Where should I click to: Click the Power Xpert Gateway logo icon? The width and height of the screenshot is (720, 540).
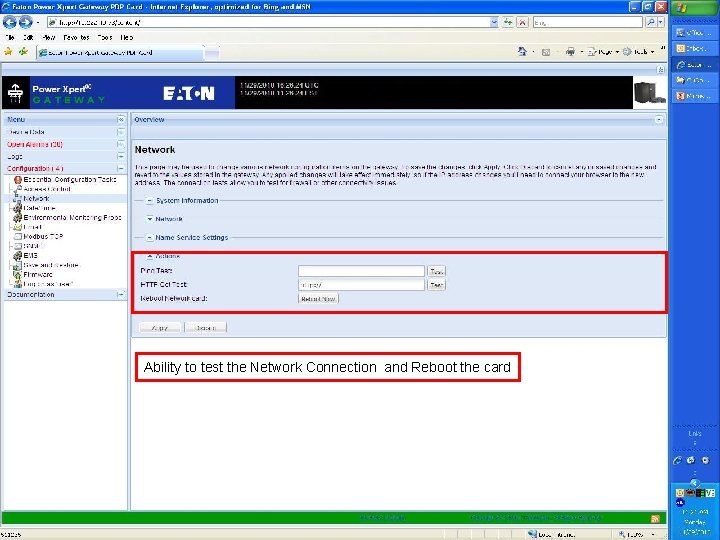click(16, 93)
